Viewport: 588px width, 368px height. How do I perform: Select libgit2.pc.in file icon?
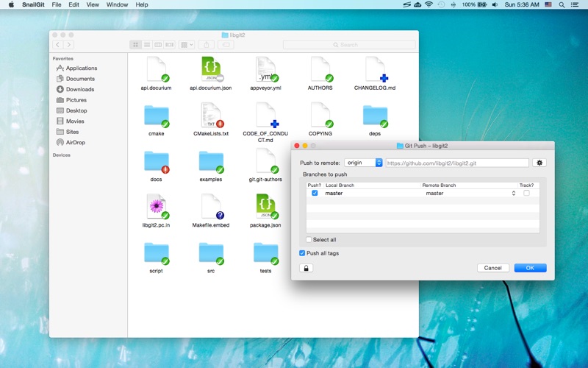click(x=157, y=207)
